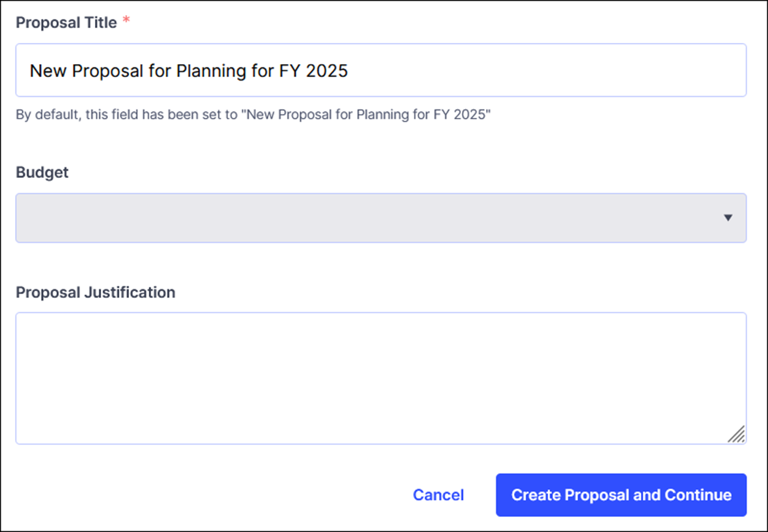768x532 pixels.
Task: Click the Budget dropdown arrow icon
Action: (728, 218)
